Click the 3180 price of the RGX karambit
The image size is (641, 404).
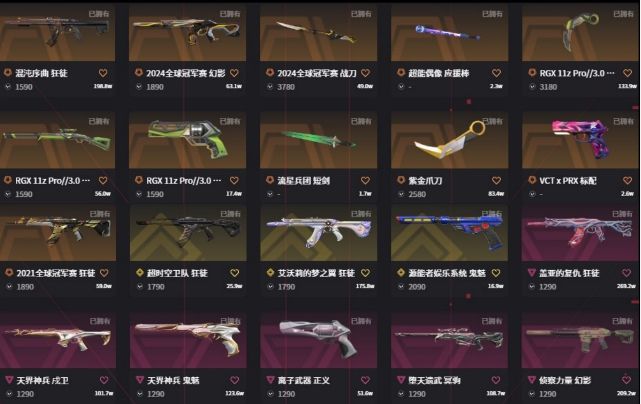click(x=548, y=87)
